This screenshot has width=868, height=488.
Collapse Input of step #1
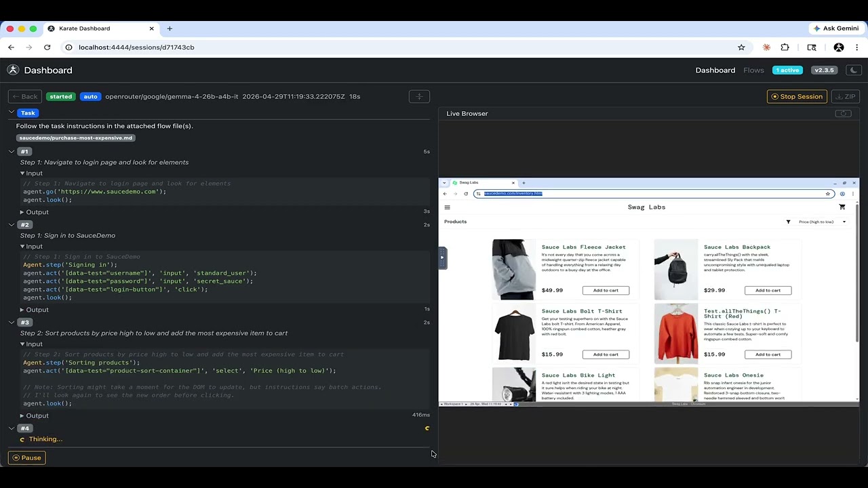[31, 173]
